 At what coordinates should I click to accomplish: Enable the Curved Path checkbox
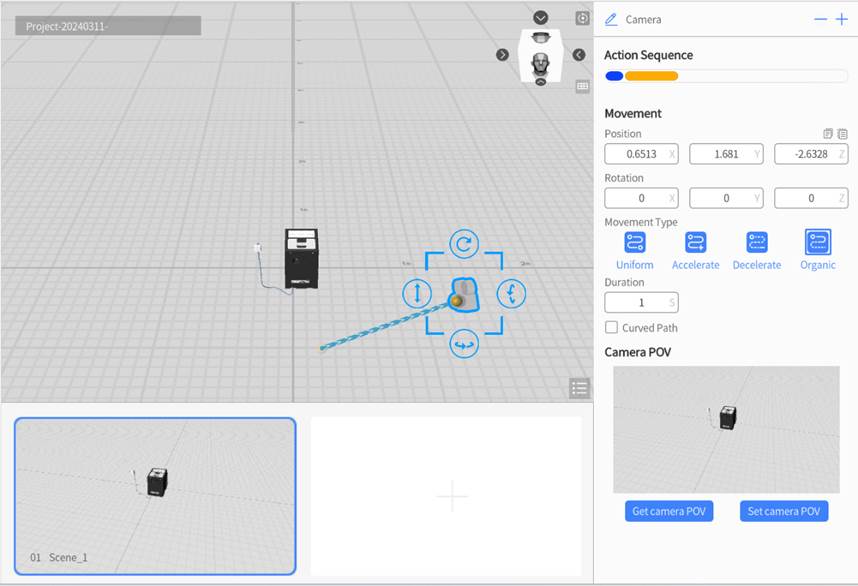click(612, 328)
